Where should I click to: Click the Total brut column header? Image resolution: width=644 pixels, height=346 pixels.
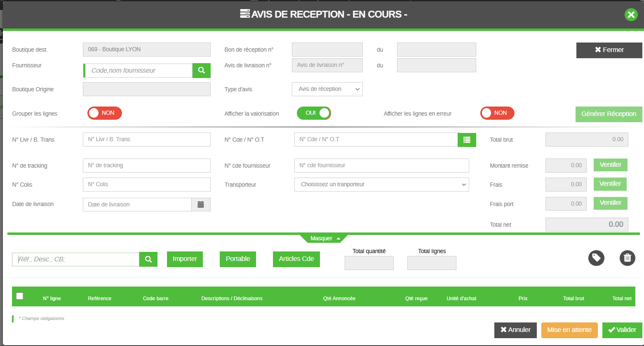(574, 299)
